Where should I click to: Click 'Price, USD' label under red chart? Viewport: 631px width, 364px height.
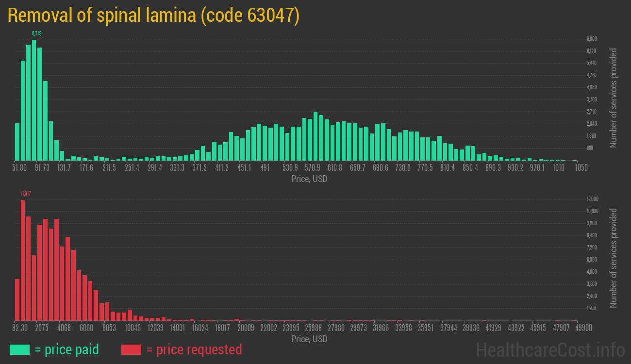click(309, 339)
